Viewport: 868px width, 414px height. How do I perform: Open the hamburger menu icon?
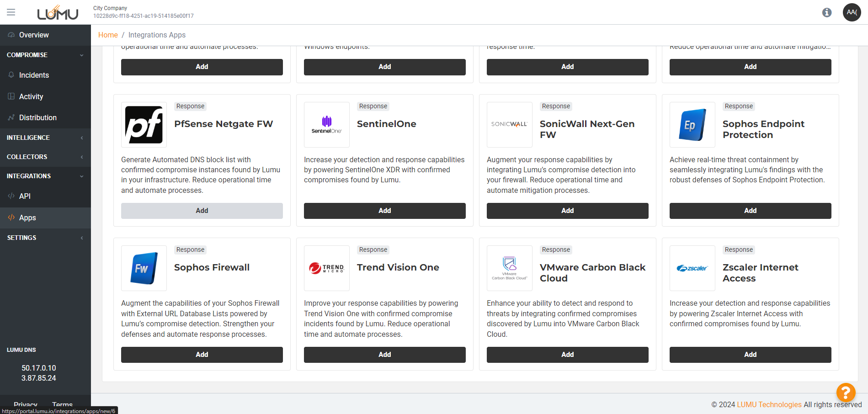[11, 12]
